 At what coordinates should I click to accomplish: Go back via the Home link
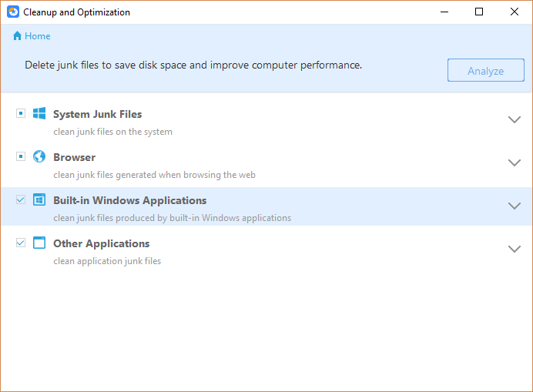point(37,36)
